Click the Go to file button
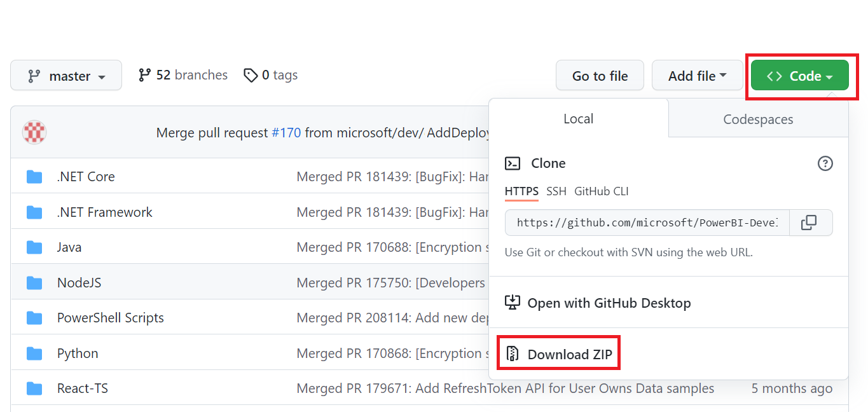This screenshot has width=868, height=412. 599,75
